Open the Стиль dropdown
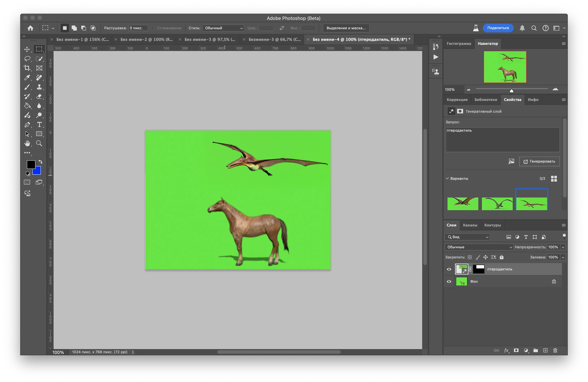This screenshot has height=382, width=588. [x=223, y=28]
